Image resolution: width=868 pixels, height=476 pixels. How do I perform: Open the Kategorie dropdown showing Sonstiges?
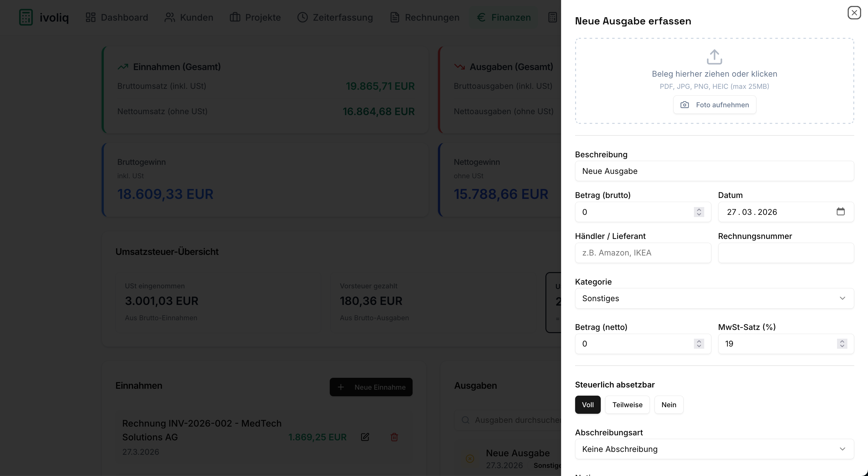coord(714,298)
